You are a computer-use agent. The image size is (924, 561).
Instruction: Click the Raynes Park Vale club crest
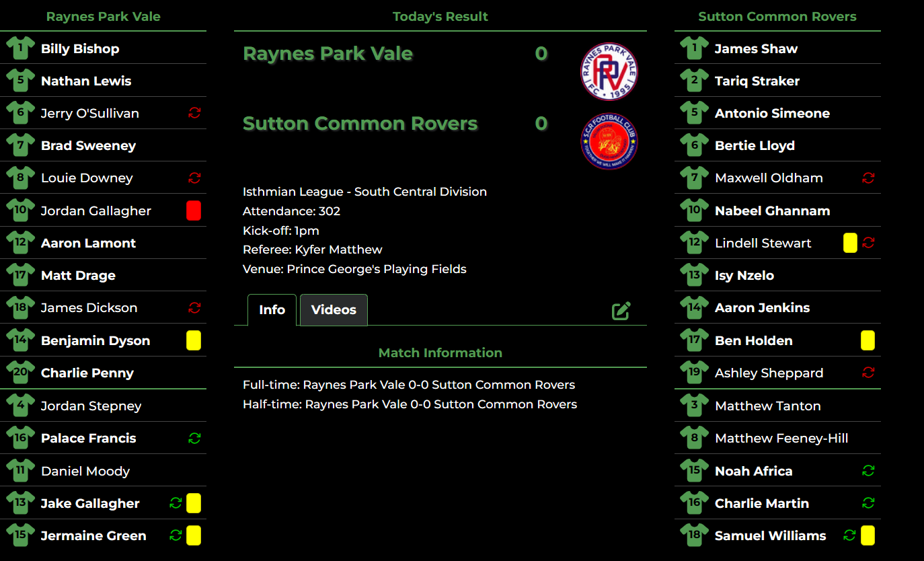point(609,71)
